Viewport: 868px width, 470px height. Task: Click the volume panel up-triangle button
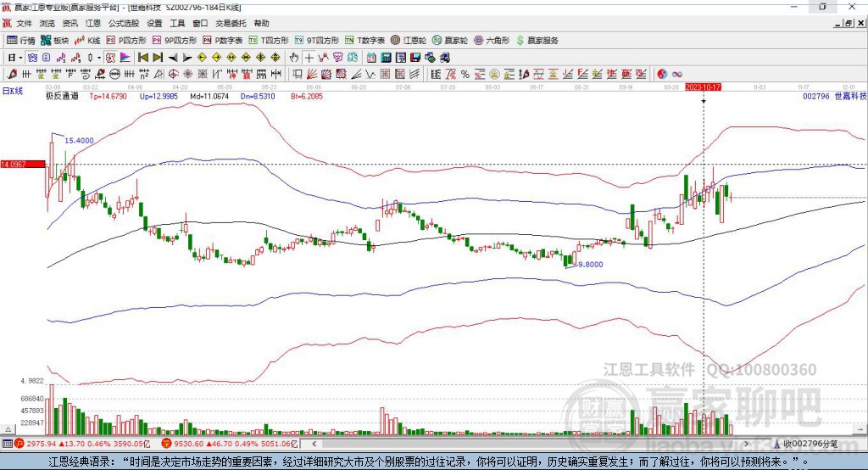pyautogui.click(x=8, y=429)
